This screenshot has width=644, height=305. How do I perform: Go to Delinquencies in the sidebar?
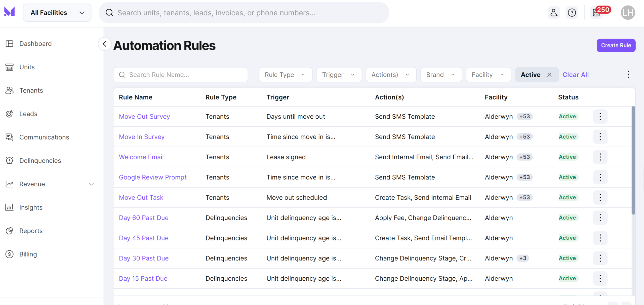click(40, 161)
